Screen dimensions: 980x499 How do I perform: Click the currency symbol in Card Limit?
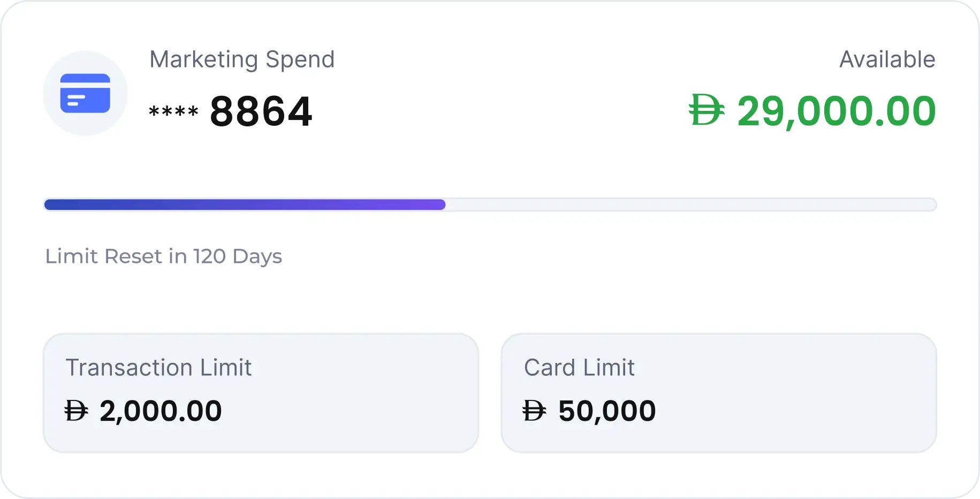pyautogui.click(x=534, y=411)
